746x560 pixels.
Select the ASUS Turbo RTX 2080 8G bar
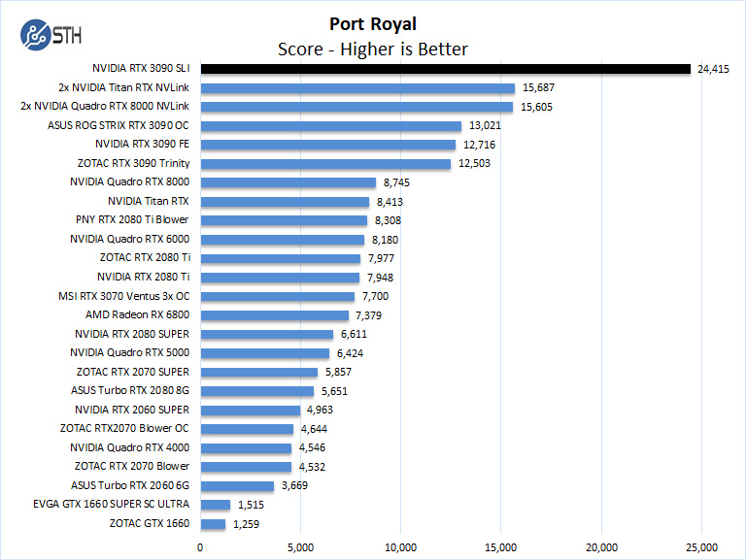point(256,391)
